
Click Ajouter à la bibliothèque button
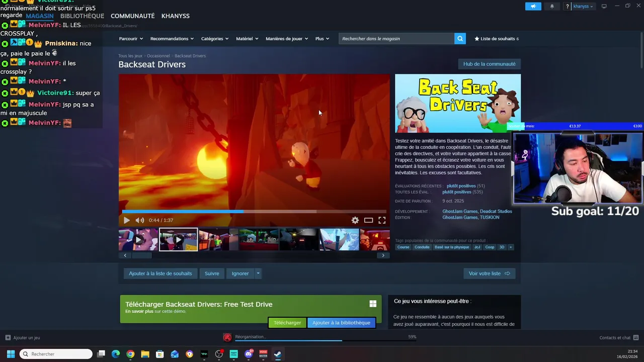pos(341,323)
